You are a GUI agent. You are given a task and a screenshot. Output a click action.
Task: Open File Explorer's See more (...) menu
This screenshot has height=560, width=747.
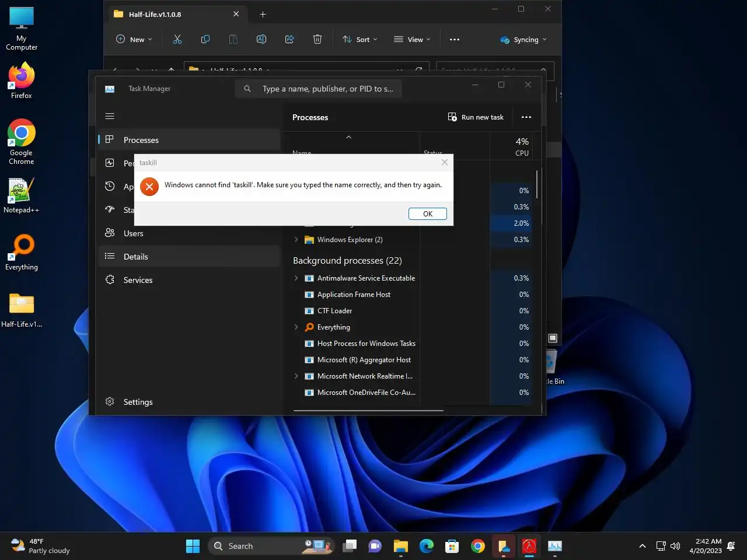coord(455,40)
